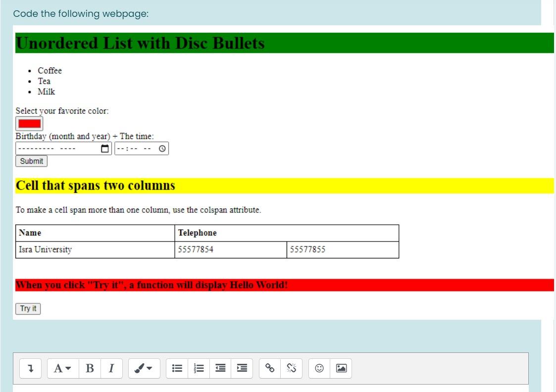Click the birthday month and year field
The image size is (556, 392).
63,148
